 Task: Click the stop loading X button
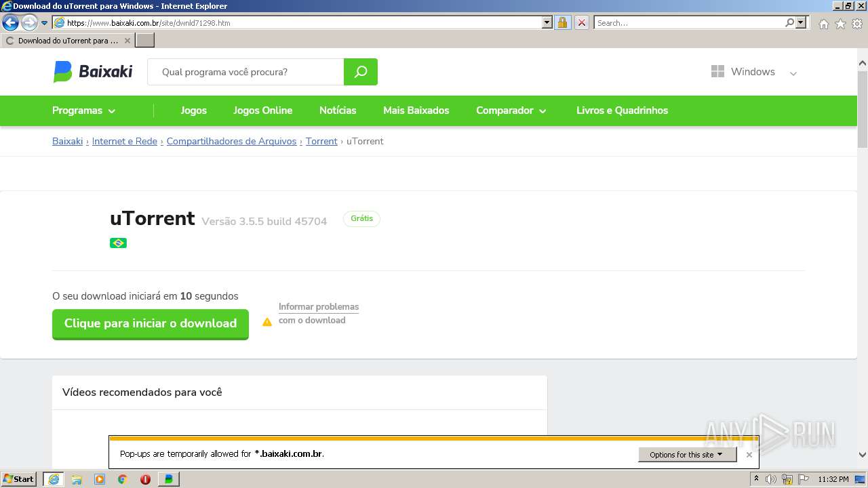pos(582,22)
